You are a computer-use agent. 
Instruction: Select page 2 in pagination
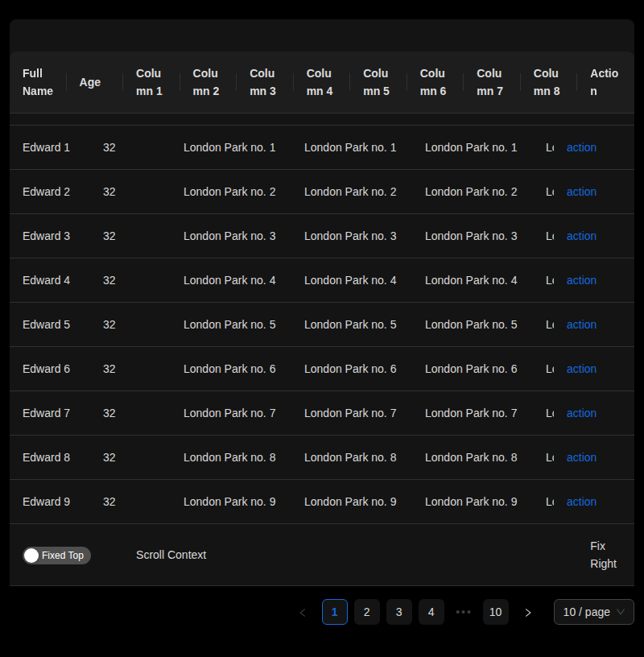coord(367,612)
